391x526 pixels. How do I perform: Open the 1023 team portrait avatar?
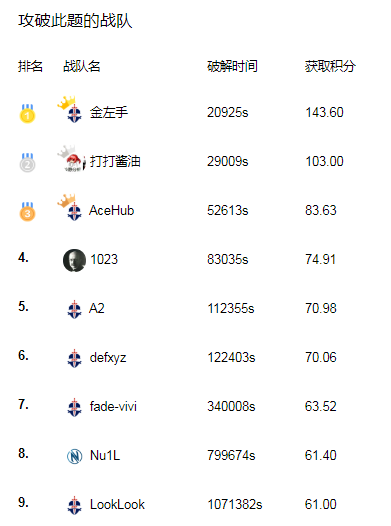74,260
